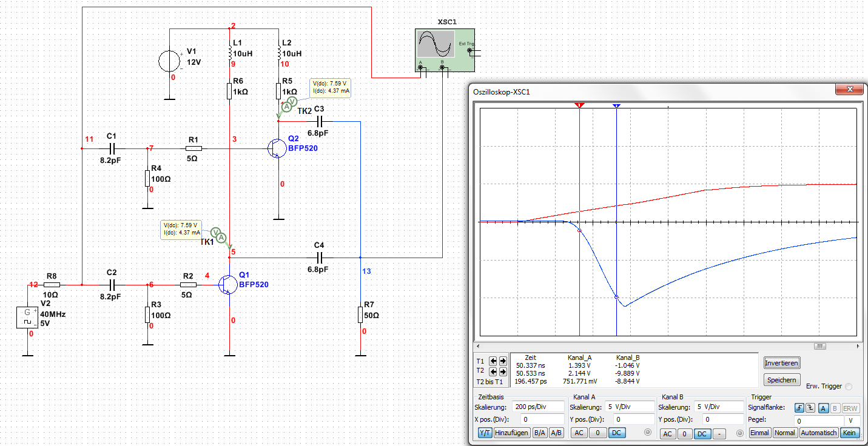Image resolution: width=868 pixels, height=446 pixels.
Task: Click the Invertieren button
Action: (782, 363)
